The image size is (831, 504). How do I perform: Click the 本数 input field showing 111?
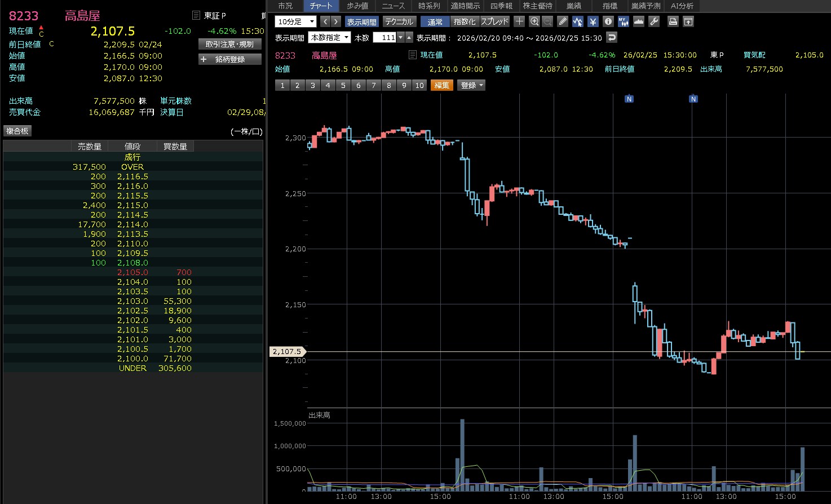(x=385, y=38)
